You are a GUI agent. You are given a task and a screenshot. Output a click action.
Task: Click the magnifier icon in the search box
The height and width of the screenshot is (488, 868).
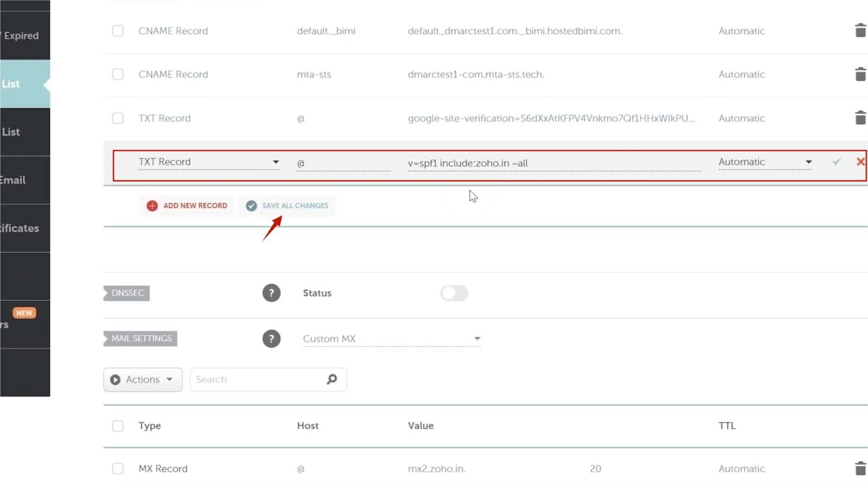[x=331, y=379]
